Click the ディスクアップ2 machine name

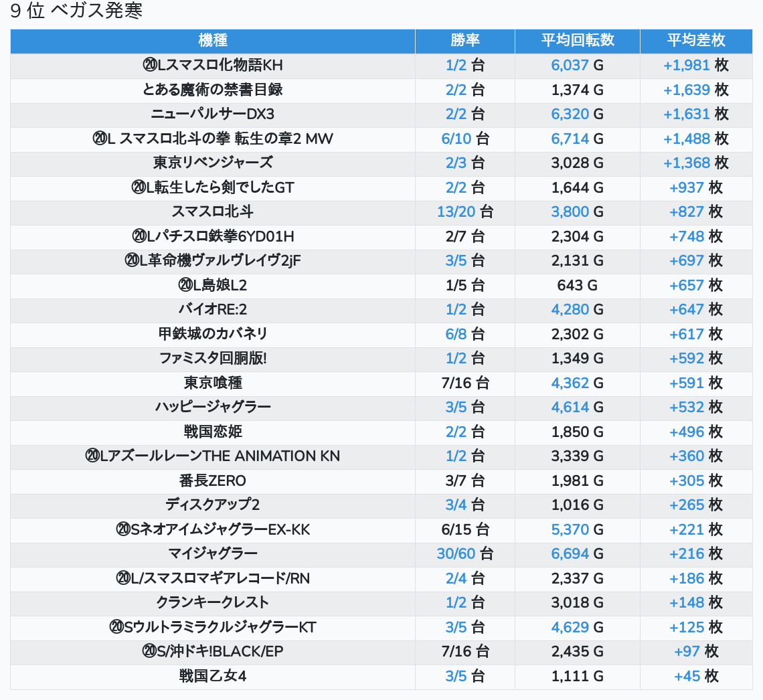point(213,505)
